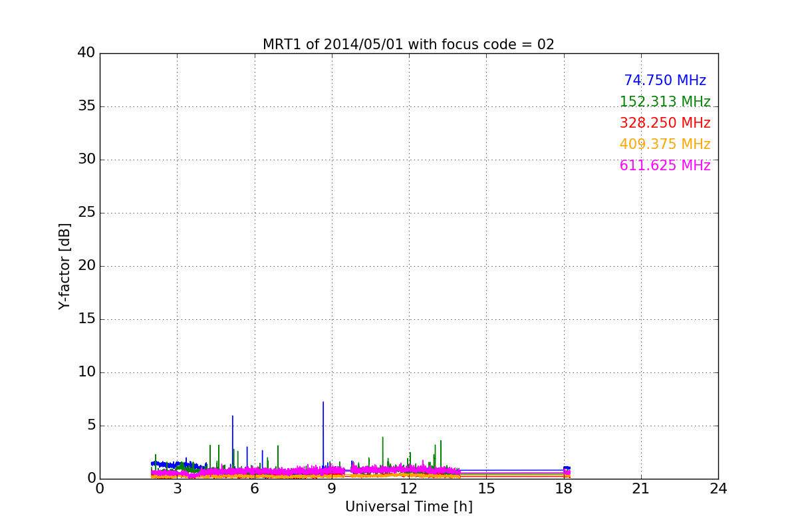Click x-axis tick label 3
This screenshot has height=532, width=798.
pos(178,489)
